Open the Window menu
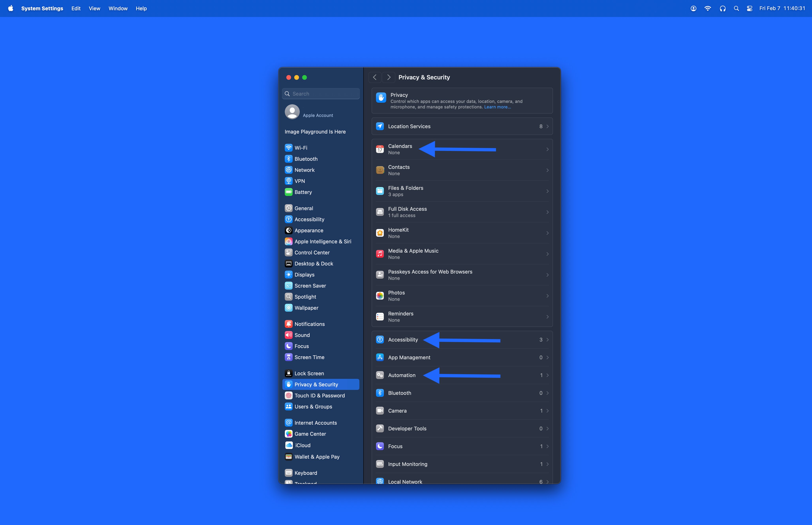Viewport: 812px width, 525px height. pos(118,8)
